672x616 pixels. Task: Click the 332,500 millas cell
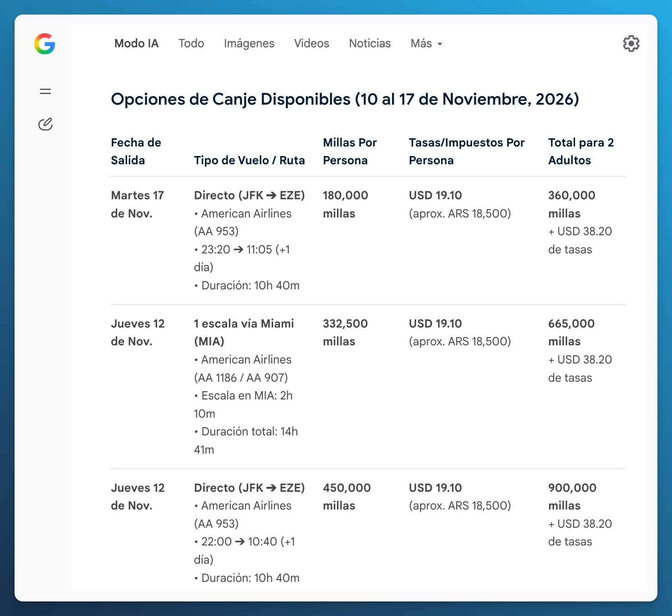tap(346, 333)
